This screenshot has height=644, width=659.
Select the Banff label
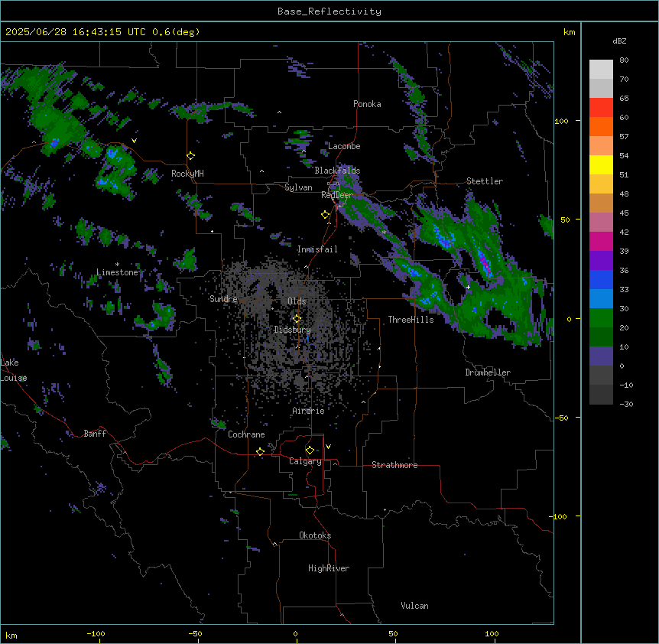click(x=95, y=434)
